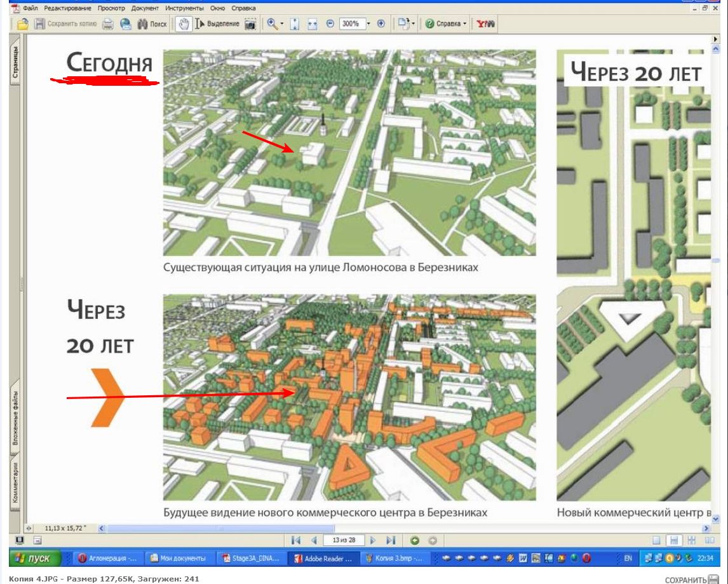Click the Fit Width icon
The width and height of the screenshot is (728, 584).
[312, 24]
